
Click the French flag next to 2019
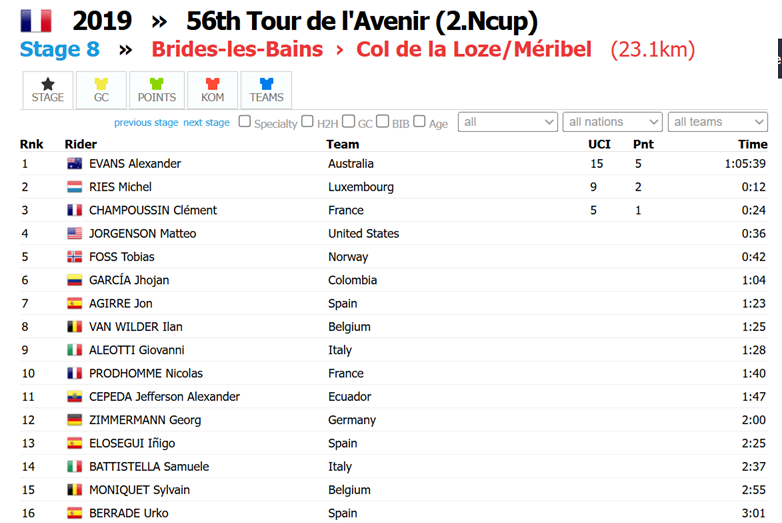(x=35, y=21)
